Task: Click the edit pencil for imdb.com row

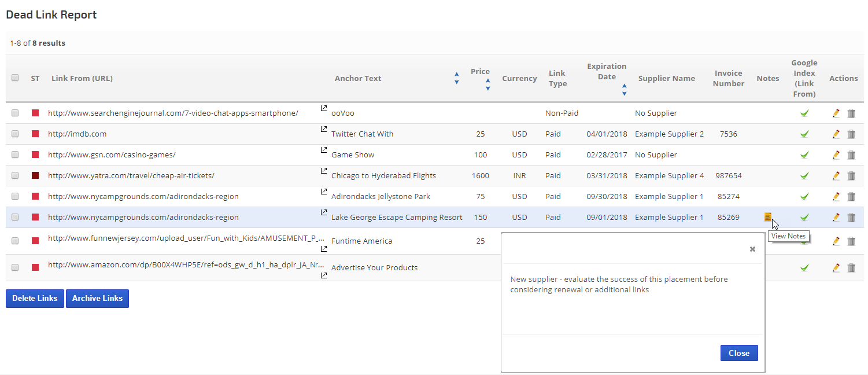Action: tap(836, 134)
